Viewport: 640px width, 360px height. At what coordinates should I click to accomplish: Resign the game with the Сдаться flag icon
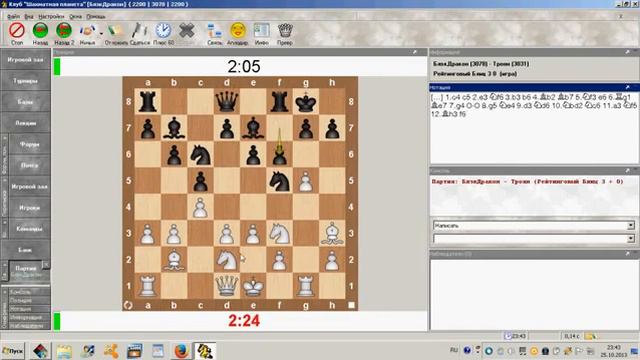pos(140,31)
